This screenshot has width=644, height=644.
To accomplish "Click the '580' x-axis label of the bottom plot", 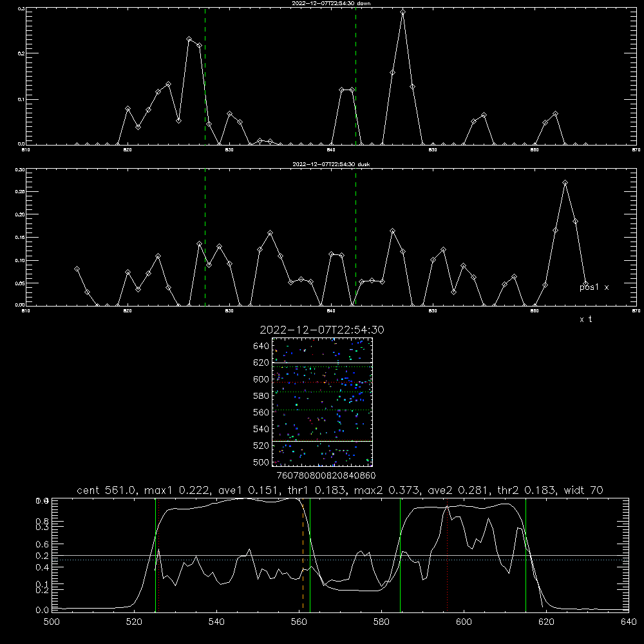I will [x=381, y=622].
